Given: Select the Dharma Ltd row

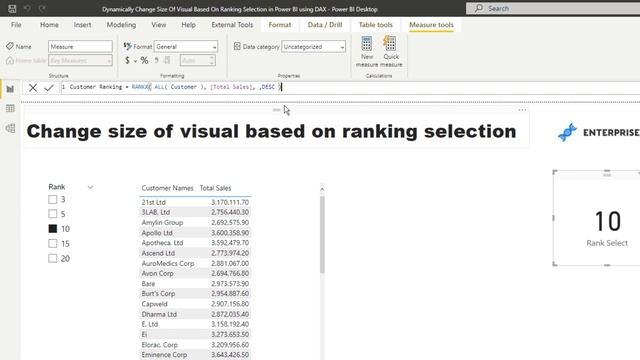Looking at the screenshot, I should [195, 314].
